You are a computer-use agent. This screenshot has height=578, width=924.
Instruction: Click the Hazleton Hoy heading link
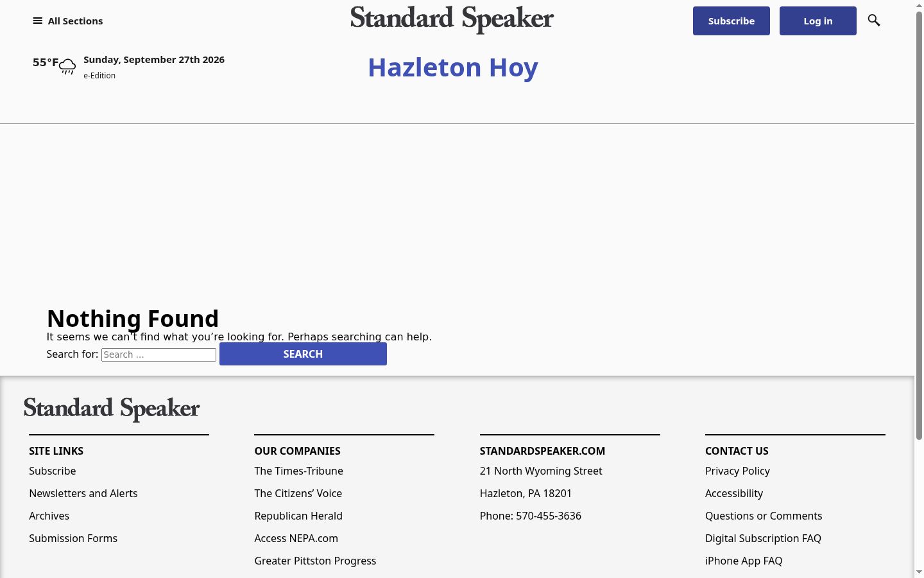453,67
